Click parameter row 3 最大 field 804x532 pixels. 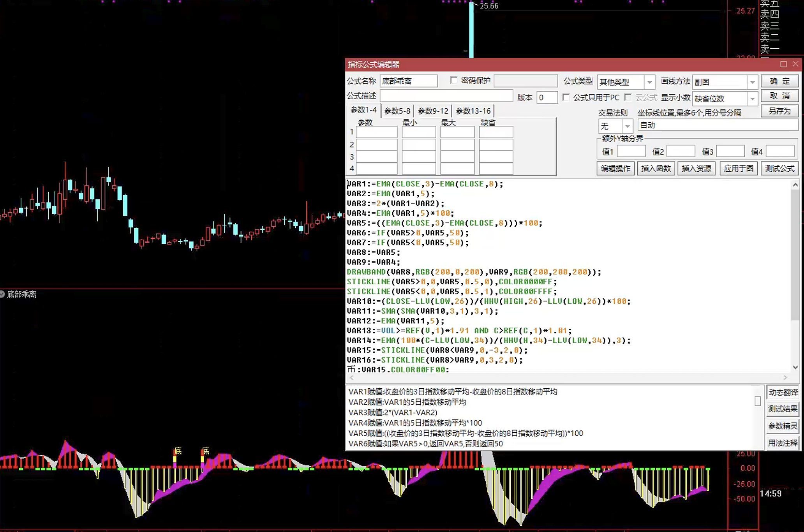pos(457,157)
